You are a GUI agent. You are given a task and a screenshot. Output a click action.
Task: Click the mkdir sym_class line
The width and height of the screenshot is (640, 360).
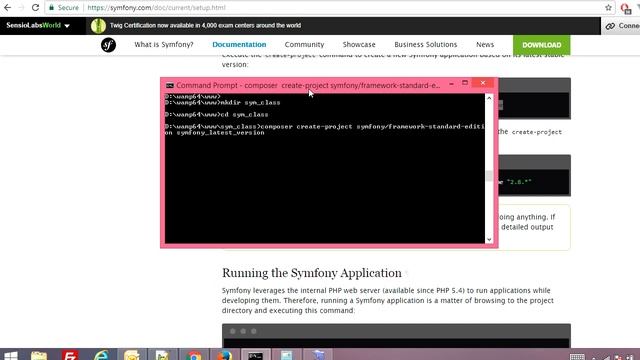point(222,102)
